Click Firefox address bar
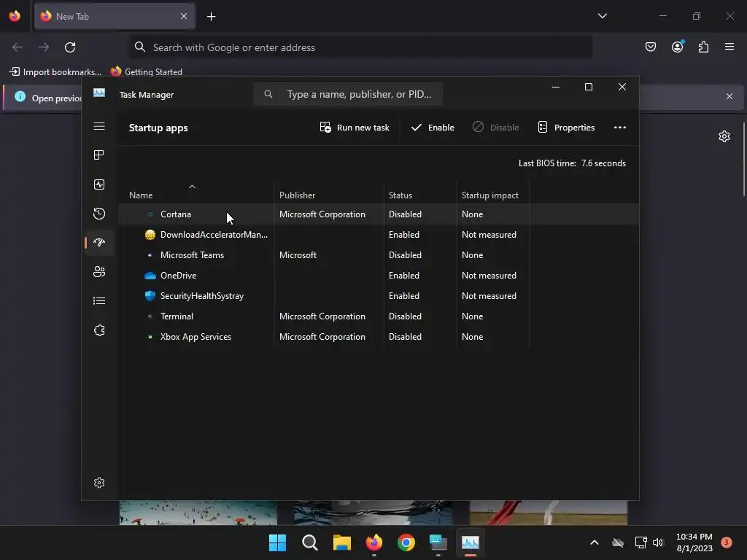 pyautogui.click(x=360, y=47)
